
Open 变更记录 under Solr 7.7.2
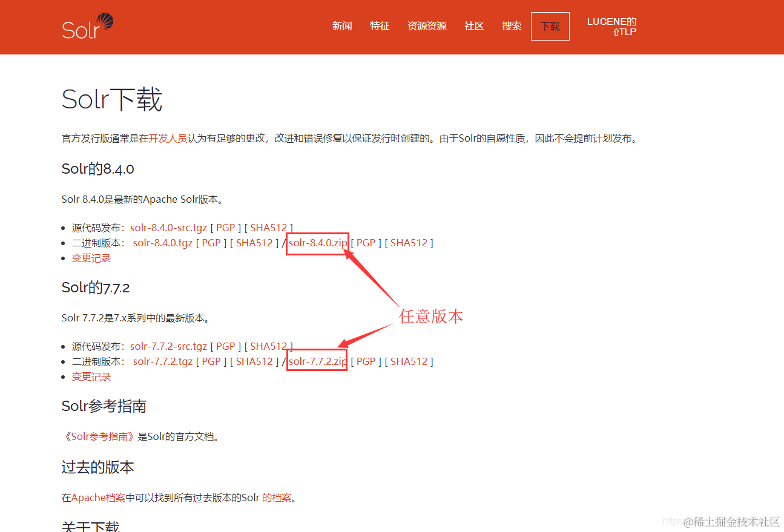(91, 376)
